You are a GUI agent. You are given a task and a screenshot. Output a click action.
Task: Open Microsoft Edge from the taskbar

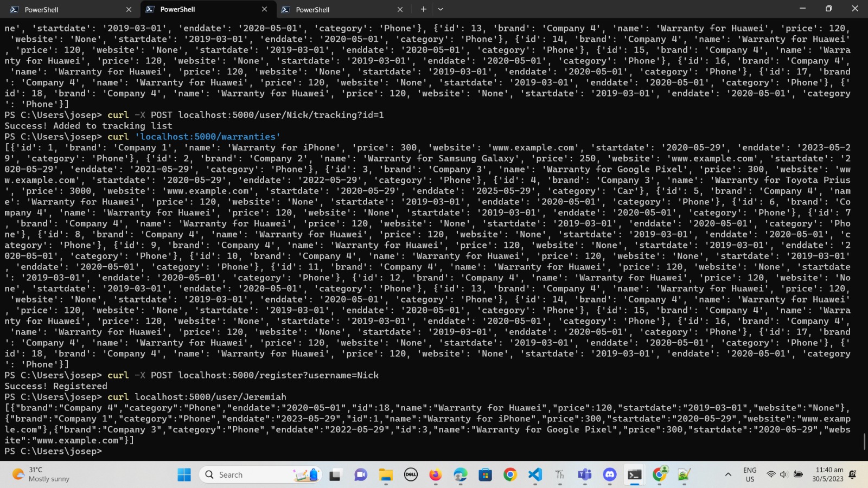tap(459, 474)
